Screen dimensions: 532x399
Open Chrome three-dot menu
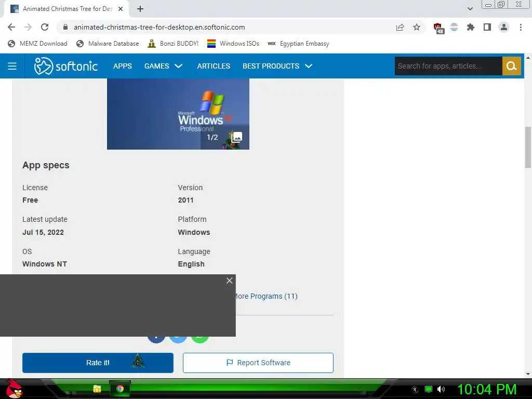521,27
